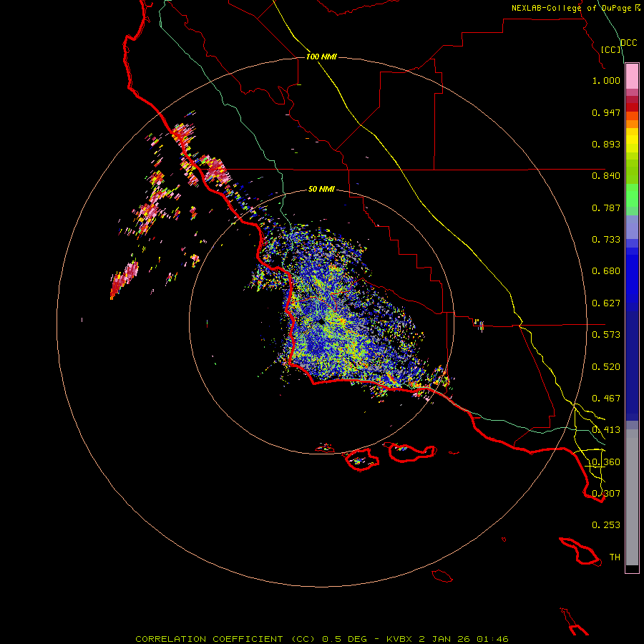Click the [CC] label above the color scale

(611, 49)
